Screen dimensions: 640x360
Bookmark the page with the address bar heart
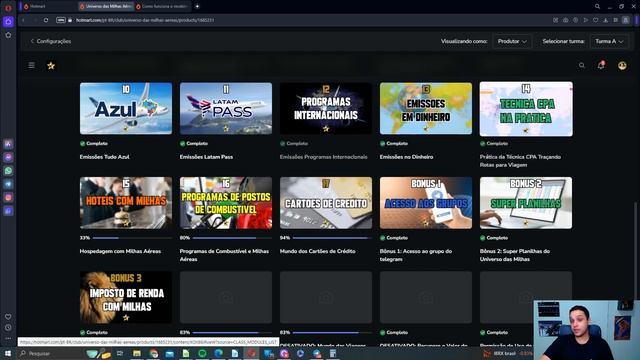(x=596, y=20)
